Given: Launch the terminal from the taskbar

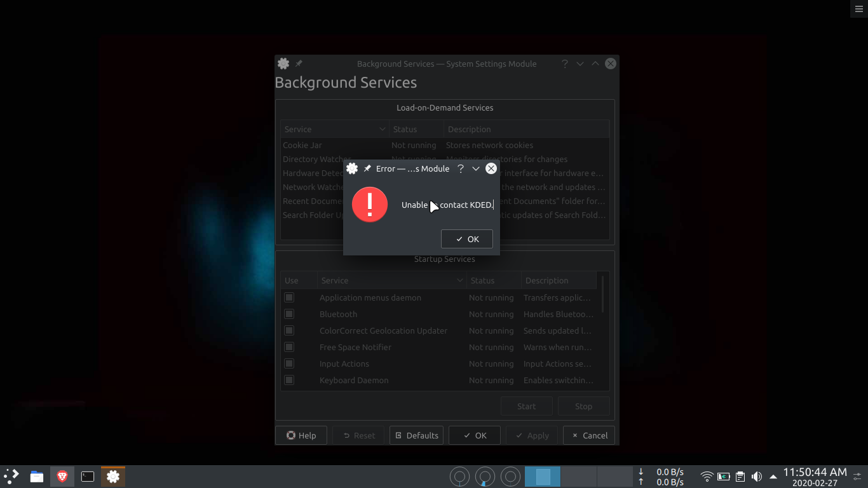Looking at the screenshot, I should [88, 476].
